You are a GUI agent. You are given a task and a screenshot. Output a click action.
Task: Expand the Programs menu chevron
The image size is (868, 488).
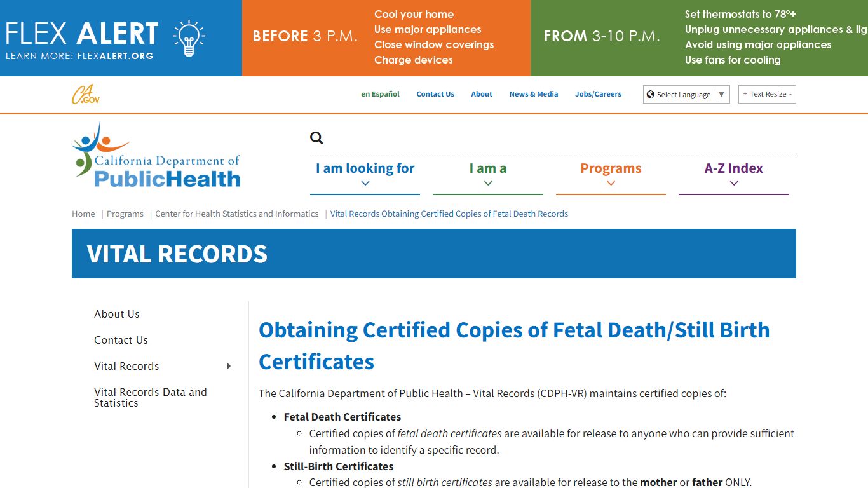[611, 183]
